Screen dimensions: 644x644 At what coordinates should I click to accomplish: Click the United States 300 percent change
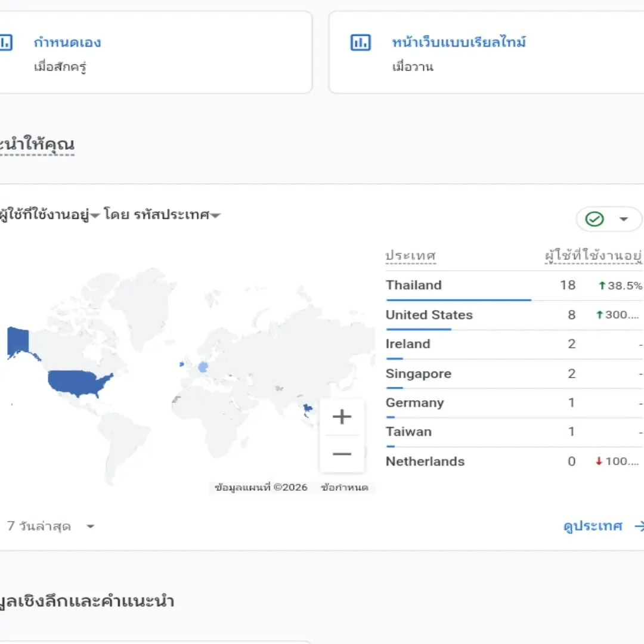pos(618,315)
